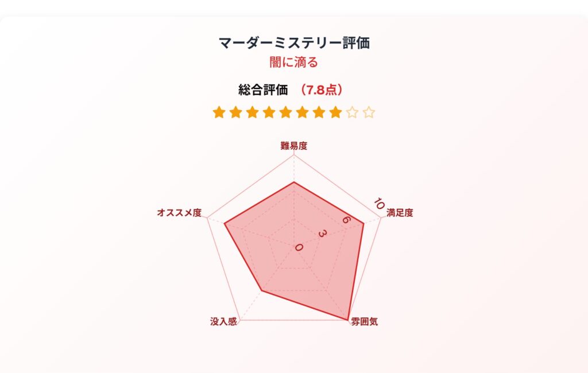Click the 没入感 axis label

click(223, 322)
